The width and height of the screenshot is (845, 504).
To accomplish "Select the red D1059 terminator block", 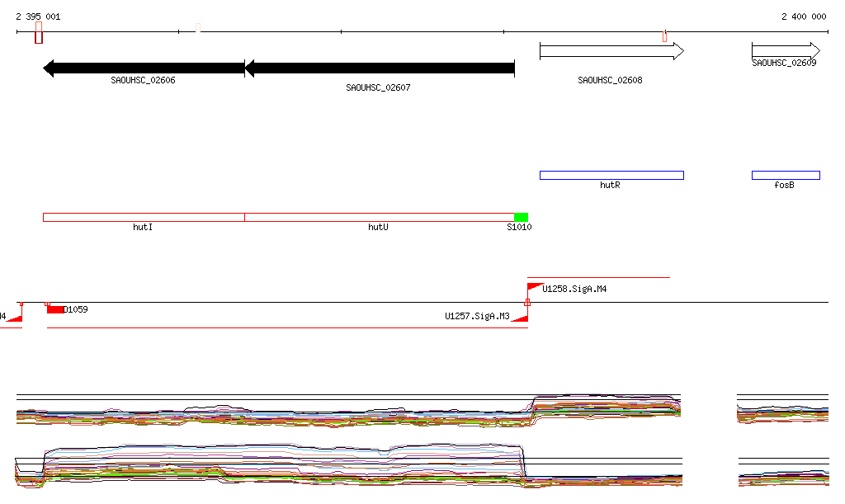I will (56, 309).
